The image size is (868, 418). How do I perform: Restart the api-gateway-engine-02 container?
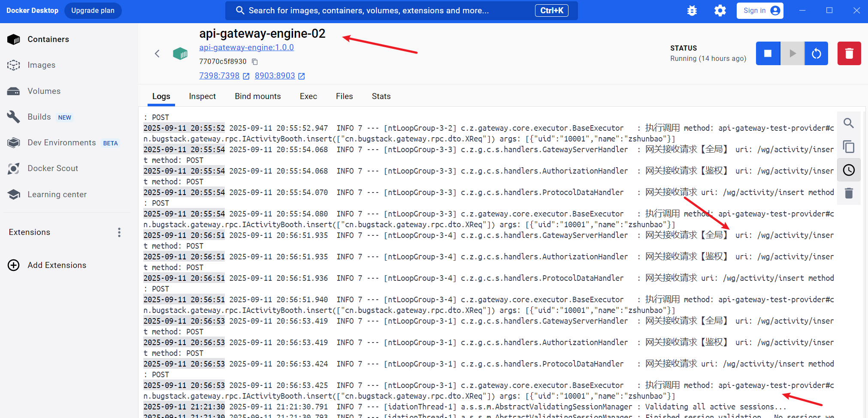point(816,54)
